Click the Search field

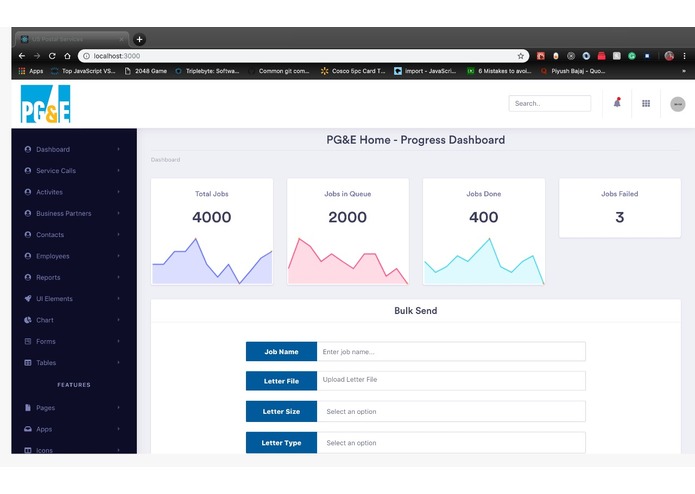(x=550, y=103)
